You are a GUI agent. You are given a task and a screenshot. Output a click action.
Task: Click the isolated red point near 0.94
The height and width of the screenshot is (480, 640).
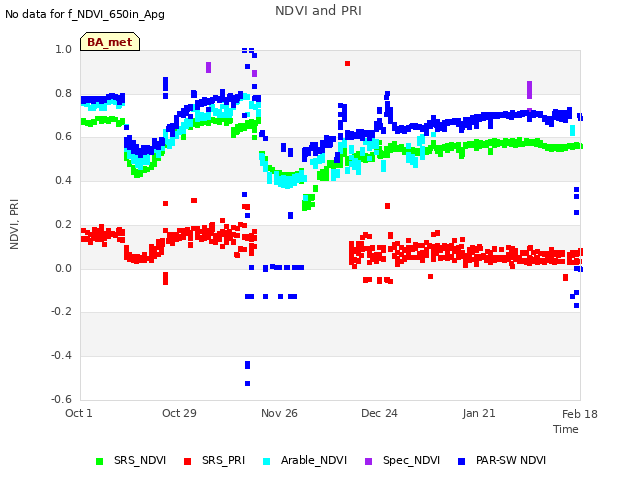click(x=347, y=64)
